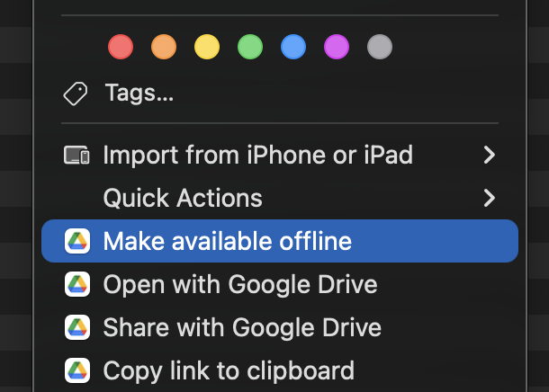The image size is (549, 392).
Task: Apply the blue color tag
Action: coord(293,46)
